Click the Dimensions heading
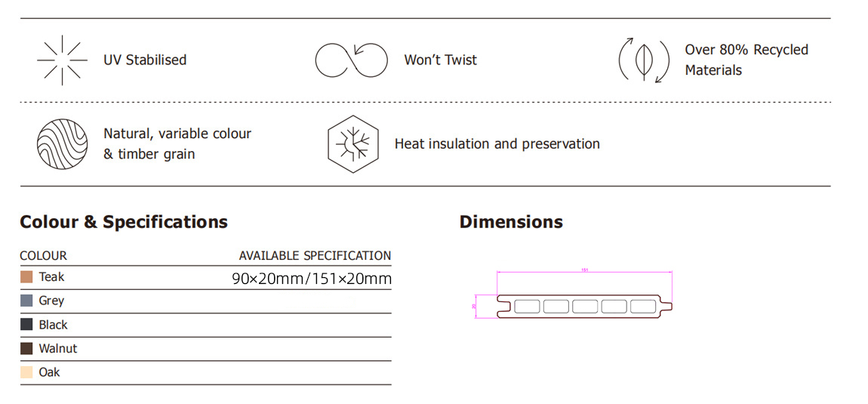The image size is (868, 404). [x=511, y=222]
